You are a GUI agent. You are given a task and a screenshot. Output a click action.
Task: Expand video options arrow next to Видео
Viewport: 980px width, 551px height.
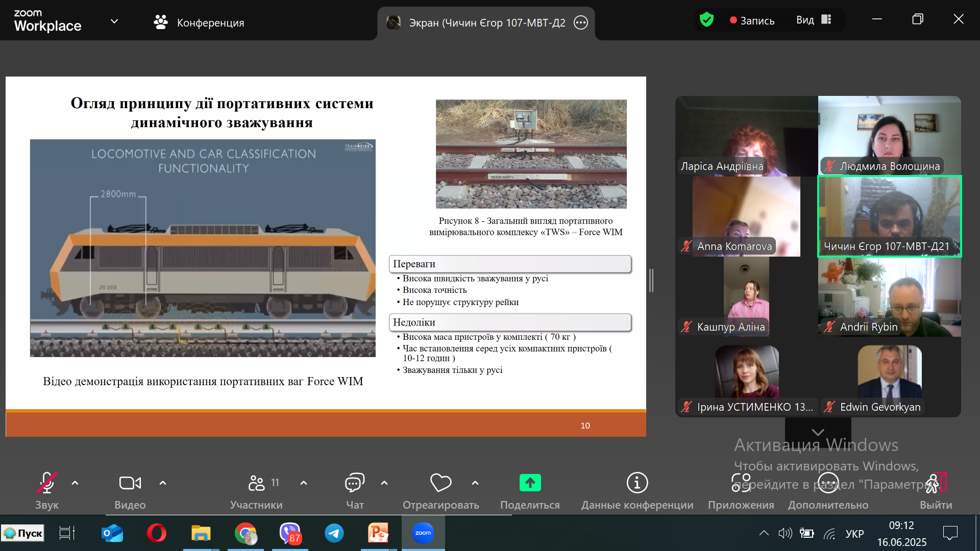pos(163,483)
